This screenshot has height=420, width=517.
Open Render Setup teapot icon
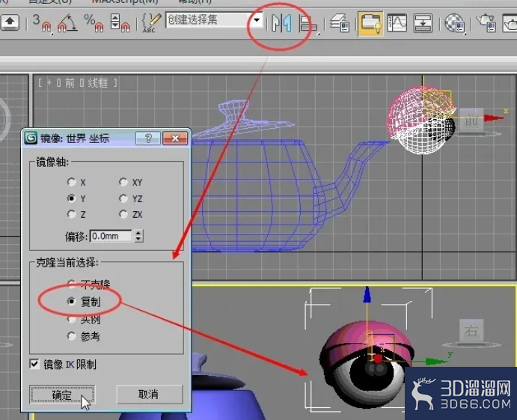tap(486, 22)
